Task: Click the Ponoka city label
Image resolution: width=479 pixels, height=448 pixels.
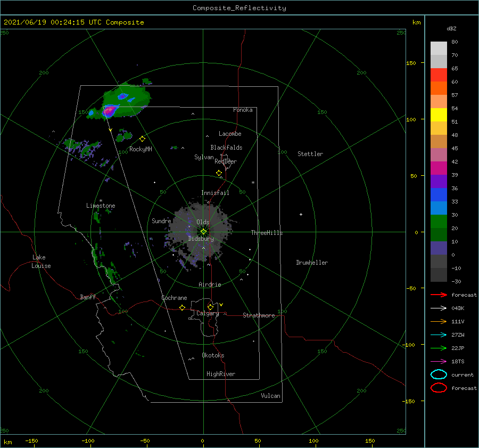Action: 243,110
